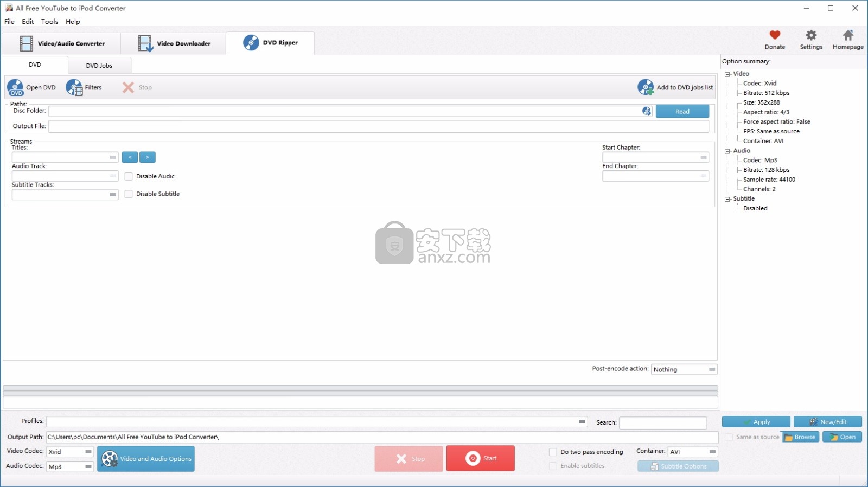
Task: Click the bottom Stop button
Action: click(x=409, y=459)
